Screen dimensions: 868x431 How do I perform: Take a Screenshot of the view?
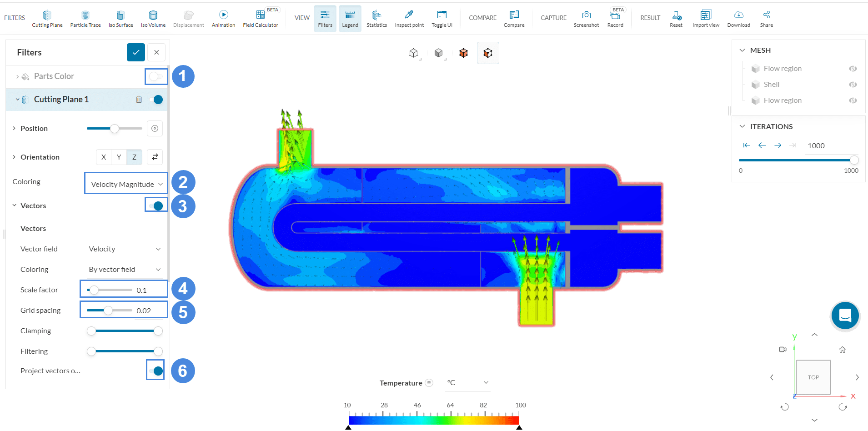point(586,19)
